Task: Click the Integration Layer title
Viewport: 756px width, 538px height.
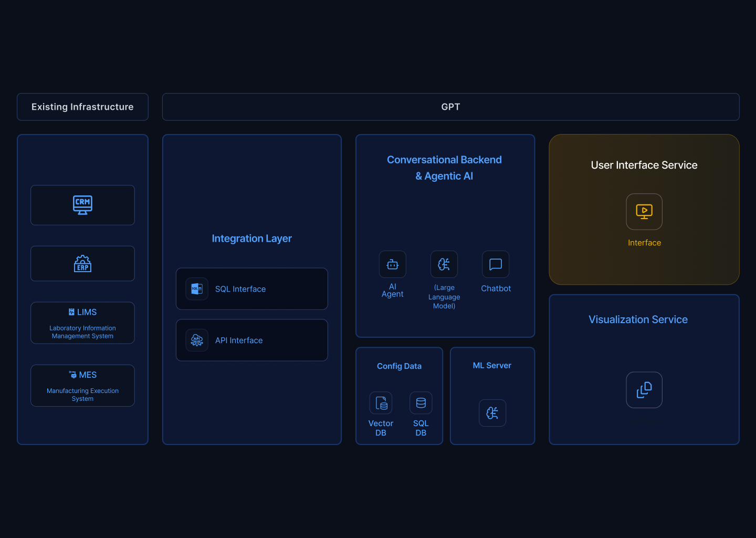Action: [252, 239]
